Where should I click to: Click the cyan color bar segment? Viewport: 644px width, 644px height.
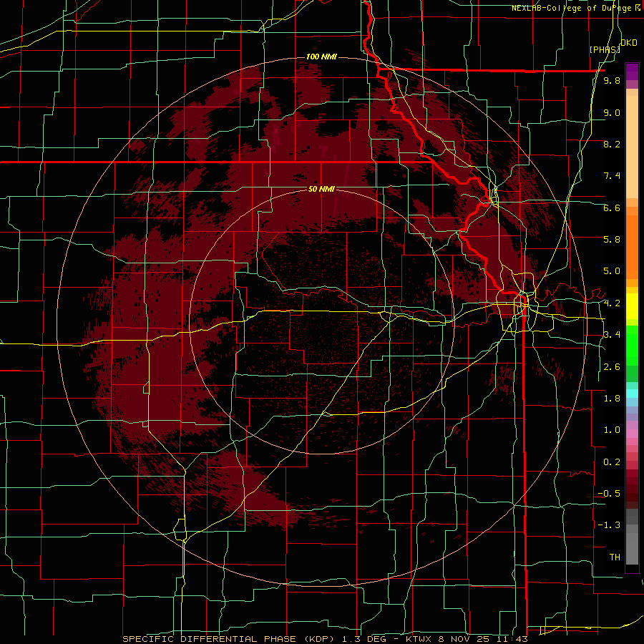pyautogui.click(x=632, y=393)
